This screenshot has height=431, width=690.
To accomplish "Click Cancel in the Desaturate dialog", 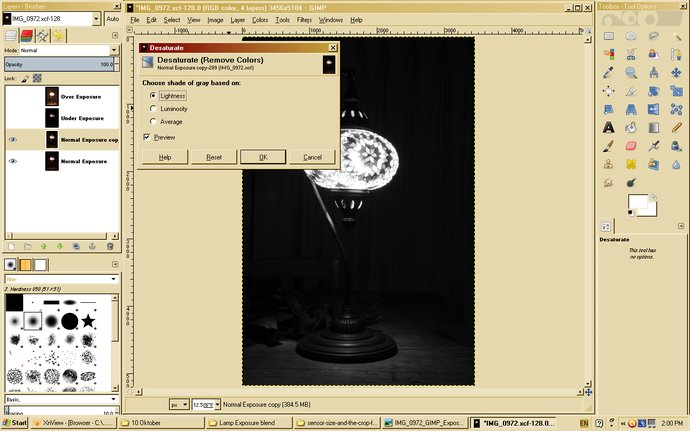I will coord(312,157).
